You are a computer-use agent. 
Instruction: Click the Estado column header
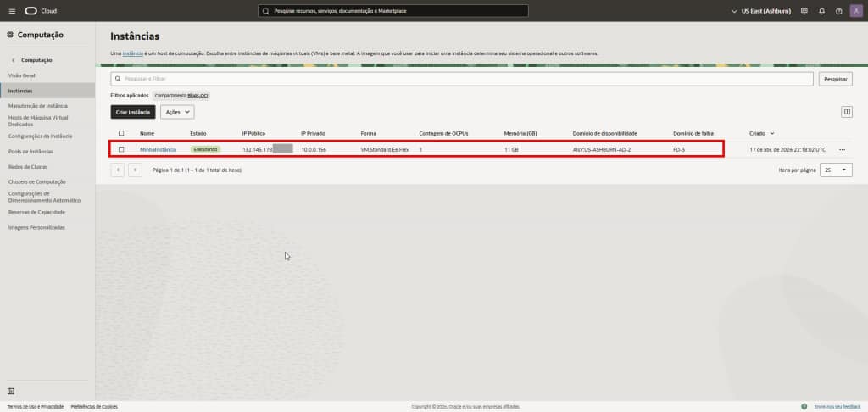[x=198, y=133]
